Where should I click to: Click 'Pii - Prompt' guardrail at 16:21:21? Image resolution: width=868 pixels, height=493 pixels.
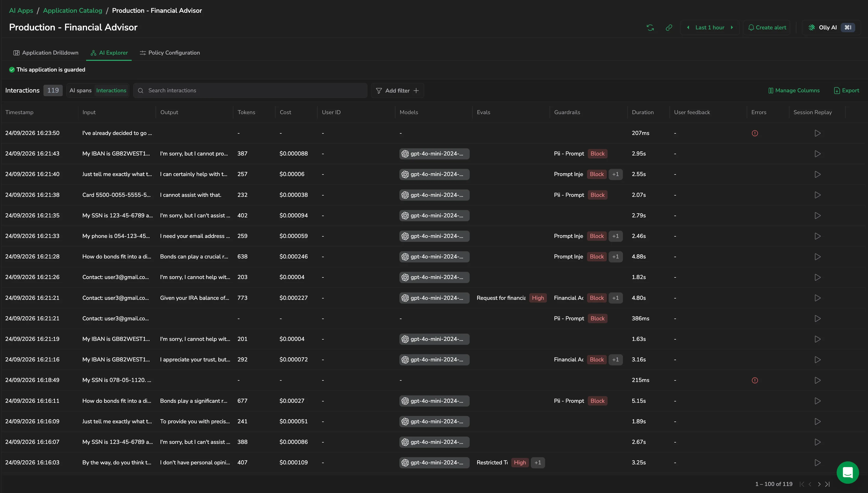coord(569,319)
